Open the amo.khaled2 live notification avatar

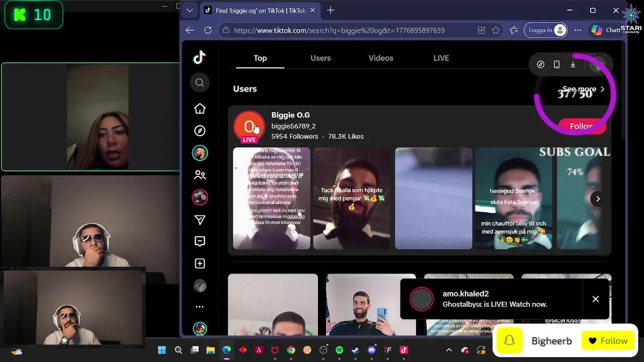pos(421,299)
